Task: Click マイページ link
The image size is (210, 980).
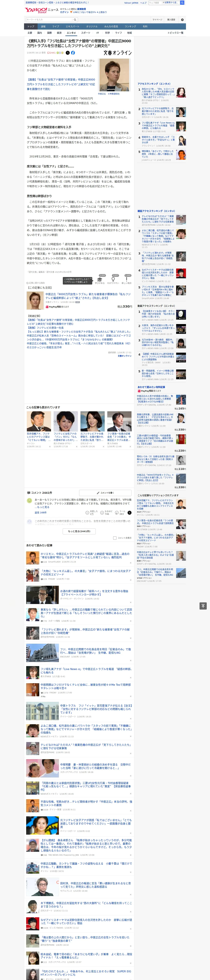Action: tap(157, 19)
